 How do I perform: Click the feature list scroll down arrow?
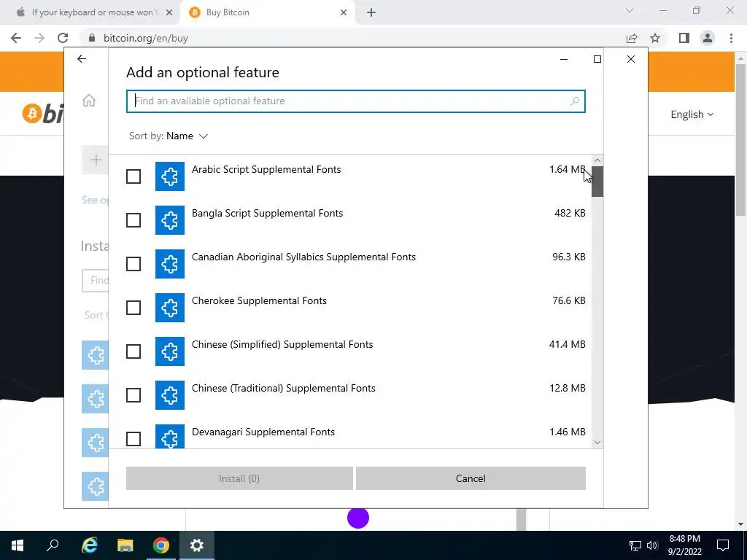pyautogui.click(x=597, y=443)
